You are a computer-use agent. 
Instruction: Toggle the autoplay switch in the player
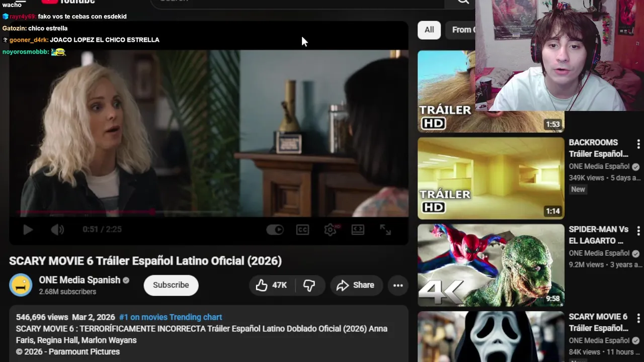(x=275, y=230)
